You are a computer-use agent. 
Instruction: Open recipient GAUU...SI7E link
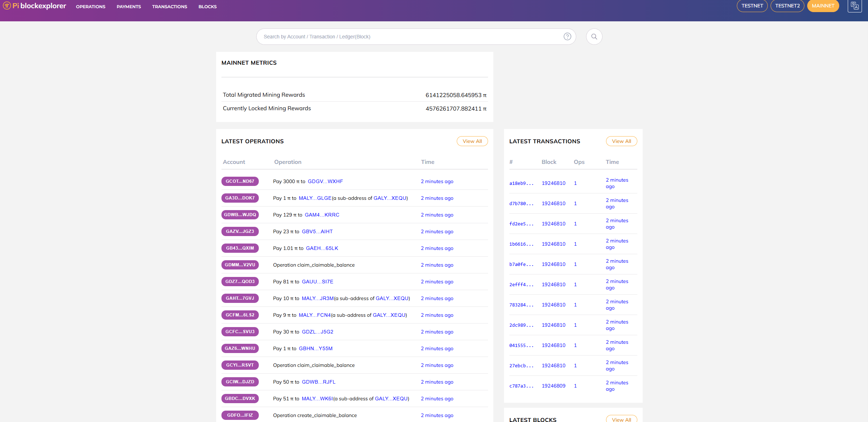(317, 282)
